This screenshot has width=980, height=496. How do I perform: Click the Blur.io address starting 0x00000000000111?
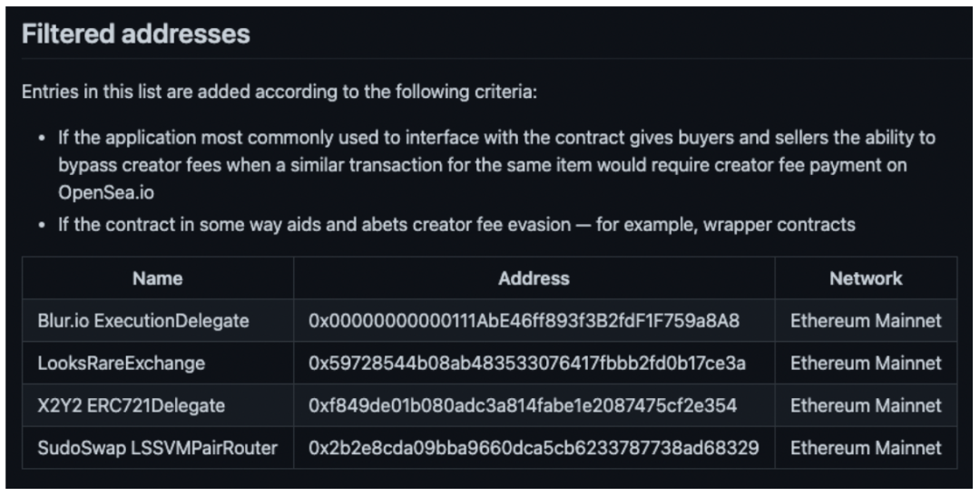click(524, 320)
